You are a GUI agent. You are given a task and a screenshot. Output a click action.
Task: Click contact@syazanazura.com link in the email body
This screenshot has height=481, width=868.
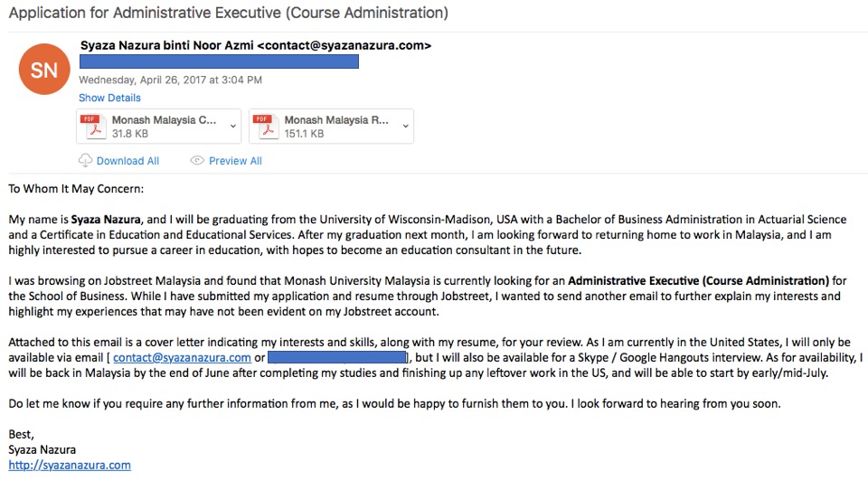tap(182, 357)
